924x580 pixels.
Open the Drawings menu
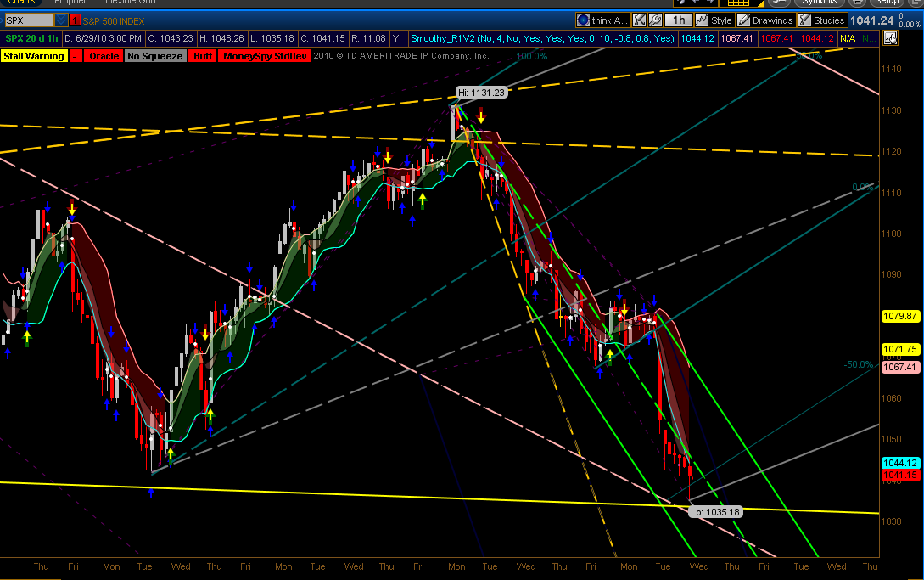coord(765,20)
